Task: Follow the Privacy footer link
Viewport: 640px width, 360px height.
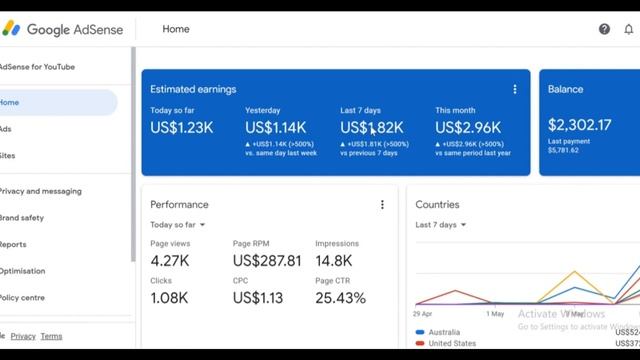Action: pos(23,336)
